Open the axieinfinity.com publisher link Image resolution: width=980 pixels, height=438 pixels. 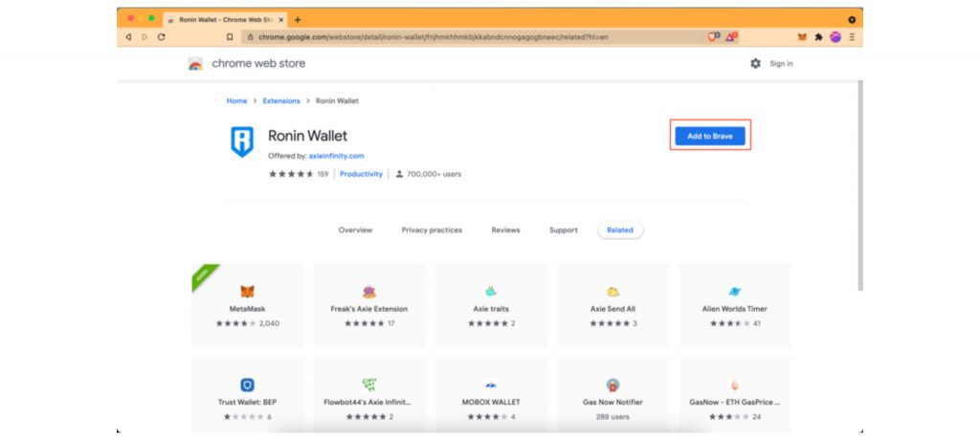pos(336,156)
